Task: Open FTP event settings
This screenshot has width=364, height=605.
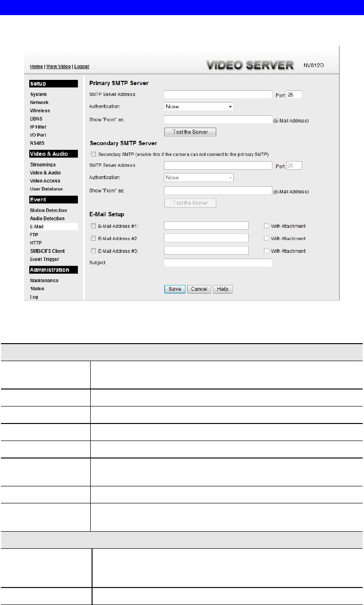Action: [x=34, y=234]
